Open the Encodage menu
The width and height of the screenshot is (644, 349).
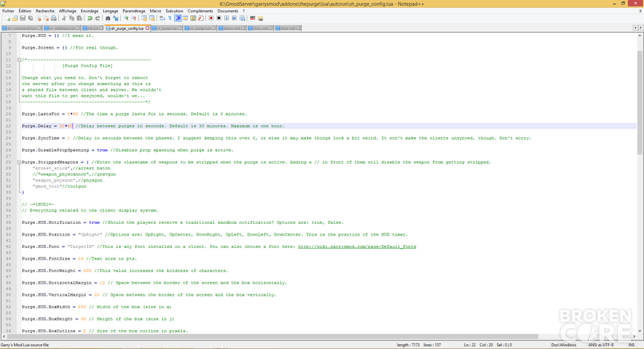click(x=89, y=11)
